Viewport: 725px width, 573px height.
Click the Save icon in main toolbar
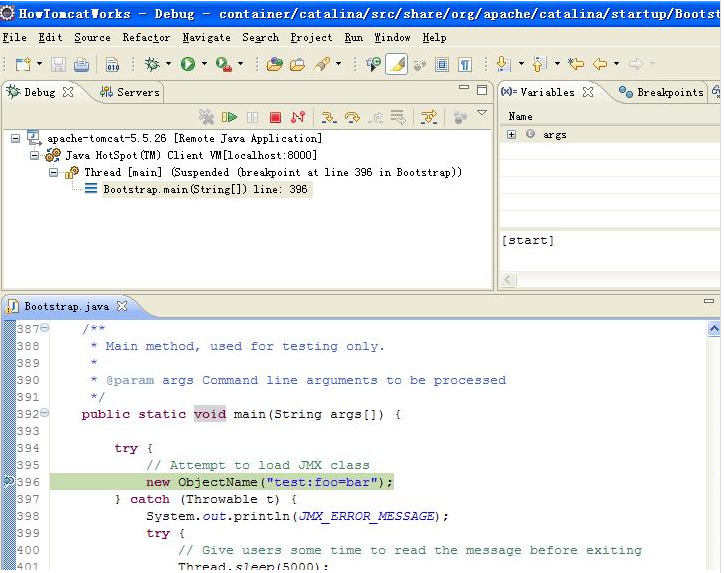click(58, 64)
